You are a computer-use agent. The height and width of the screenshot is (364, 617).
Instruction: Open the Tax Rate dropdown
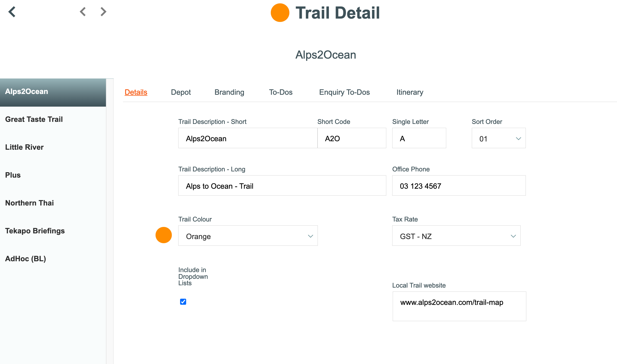click(456, 236)
